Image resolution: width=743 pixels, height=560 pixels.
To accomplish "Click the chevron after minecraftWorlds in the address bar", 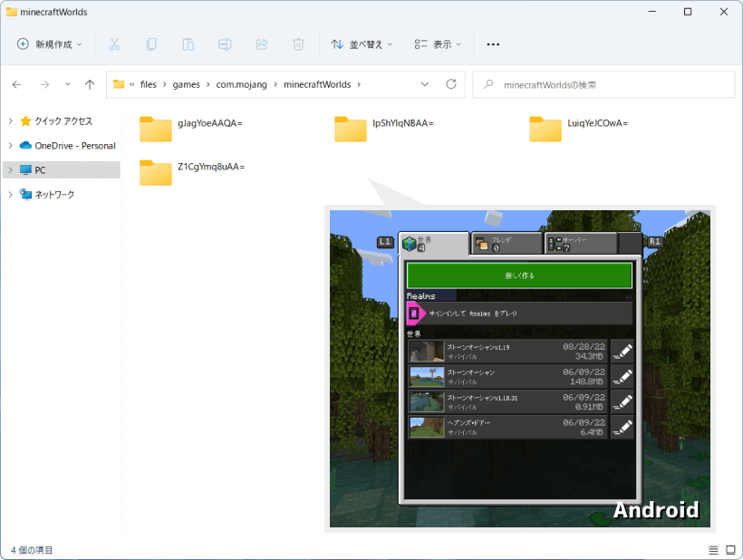I will click(x=359, y=84).
